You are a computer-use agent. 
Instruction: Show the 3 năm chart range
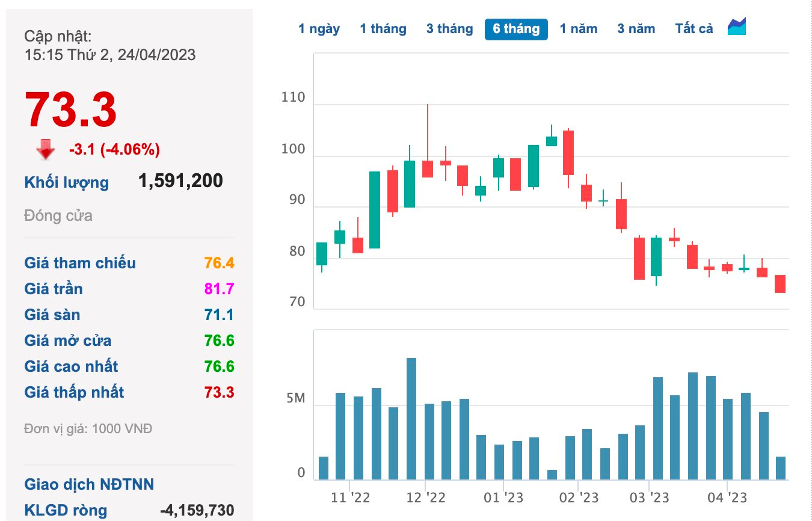tap(636, 29)
